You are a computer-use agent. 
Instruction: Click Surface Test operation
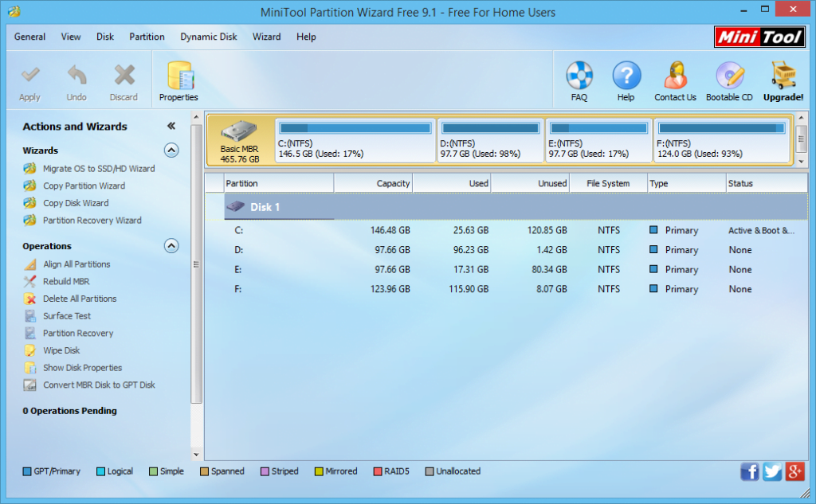[x=67, y=316]
